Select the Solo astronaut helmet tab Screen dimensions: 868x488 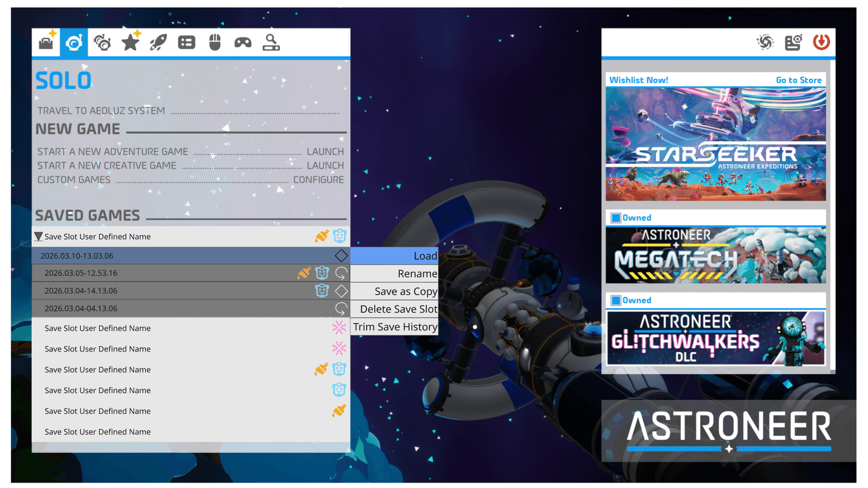[x=74, y=42]
